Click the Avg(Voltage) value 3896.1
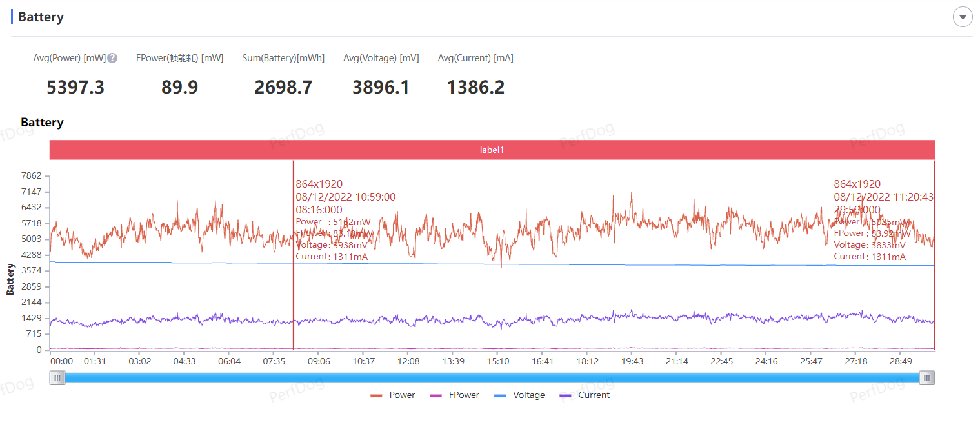 [x=381, y=87]
